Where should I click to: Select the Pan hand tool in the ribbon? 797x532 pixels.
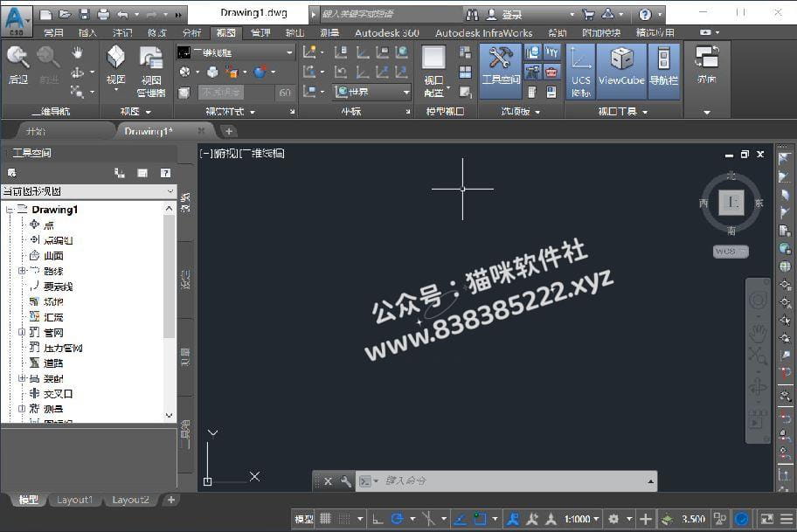click(x=77, y=52)
